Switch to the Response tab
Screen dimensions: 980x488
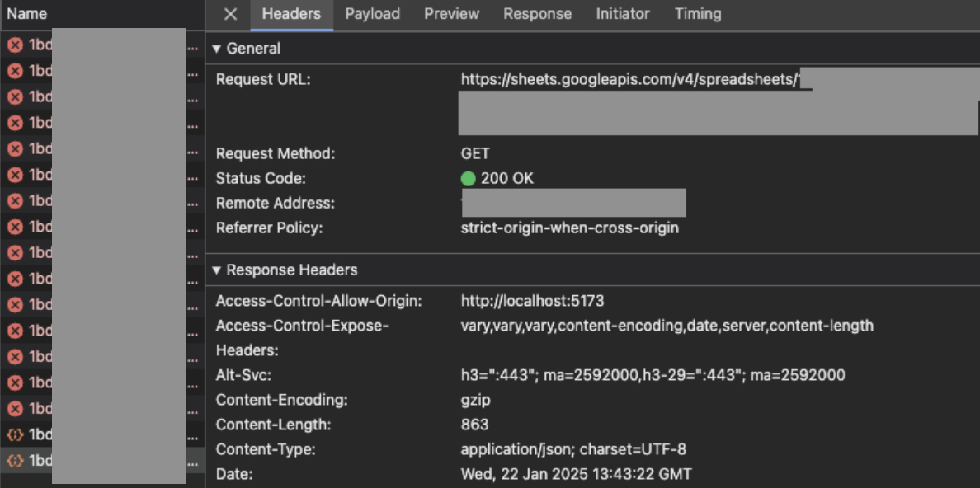click(x=538, y=14)
